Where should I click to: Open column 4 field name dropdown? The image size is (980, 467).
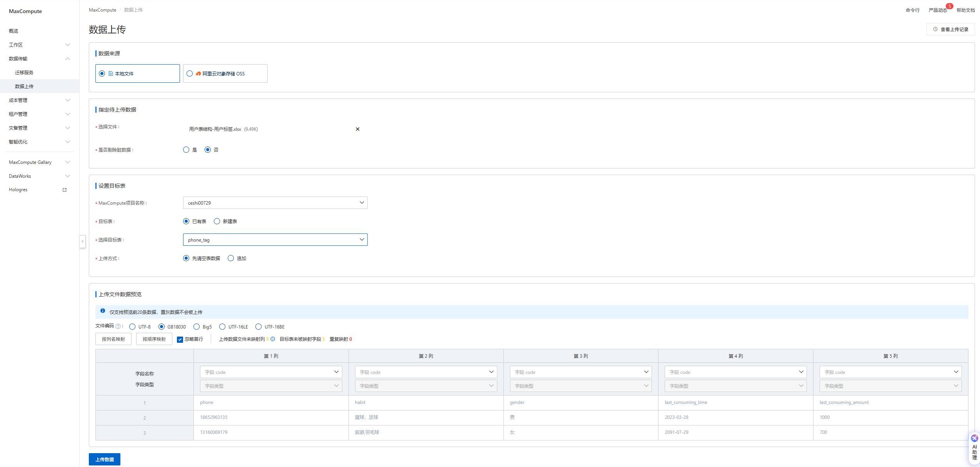(736, 372)
